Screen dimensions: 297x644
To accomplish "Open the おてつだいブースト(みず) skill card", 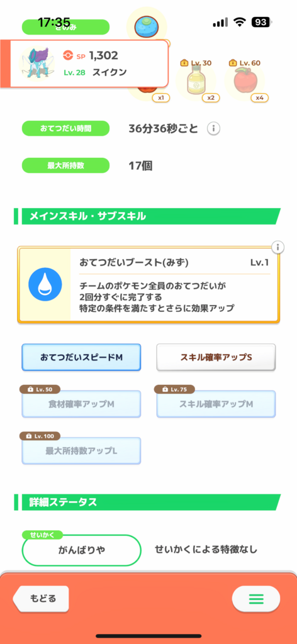I will tap(148, 285).
